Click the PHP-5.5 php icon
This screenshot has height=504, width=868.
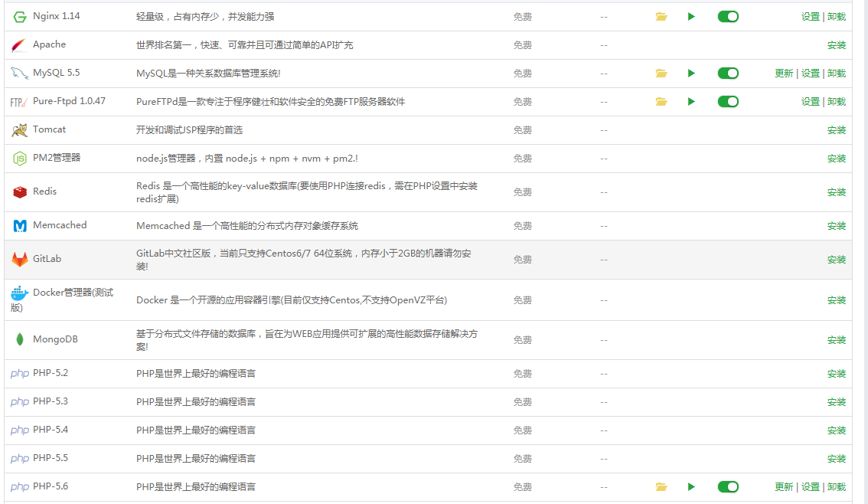[19, 459]
